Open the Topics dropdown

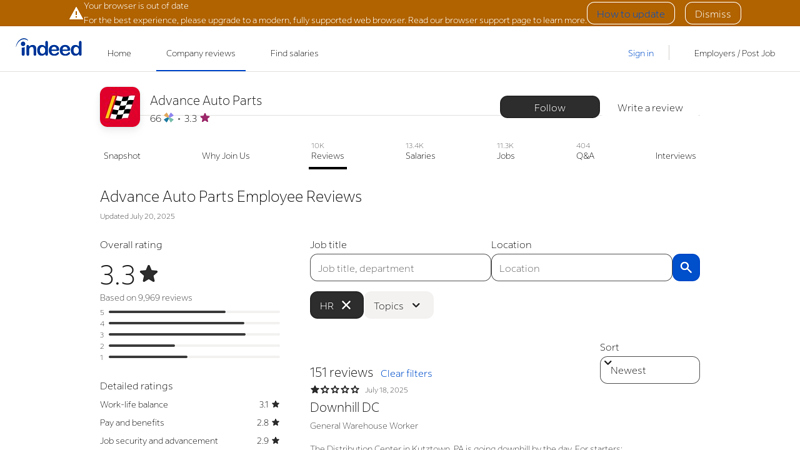pyautogui.click(x=399, y=305)
